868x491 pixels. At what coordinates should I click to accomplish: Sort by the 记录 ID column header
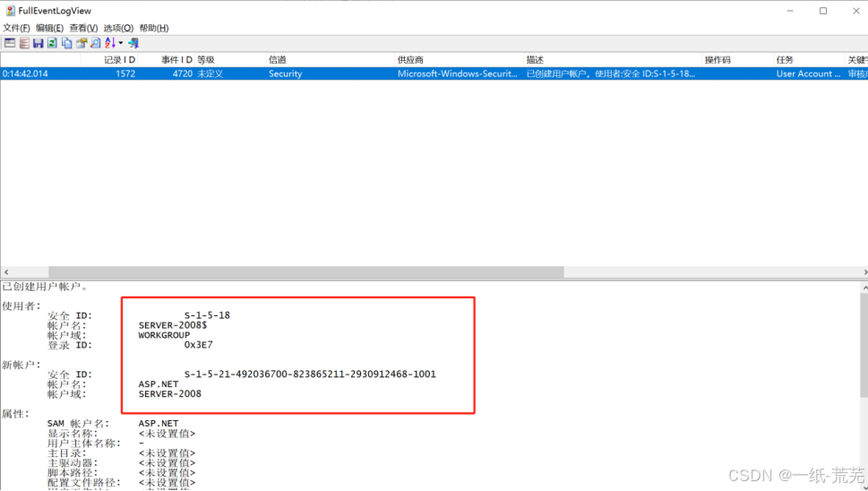pos(109,60)
